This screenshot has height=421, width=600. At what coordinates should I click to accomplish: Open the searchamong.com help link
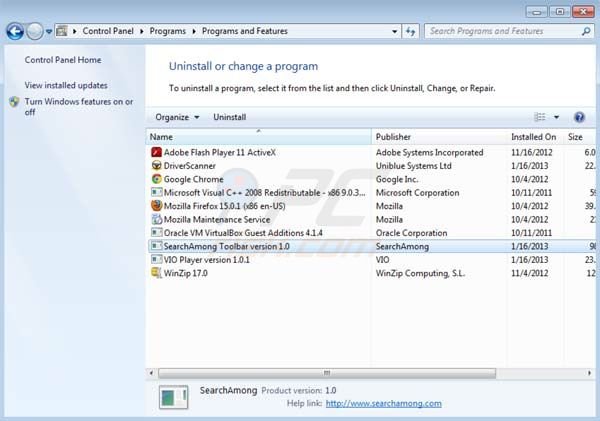383,403
